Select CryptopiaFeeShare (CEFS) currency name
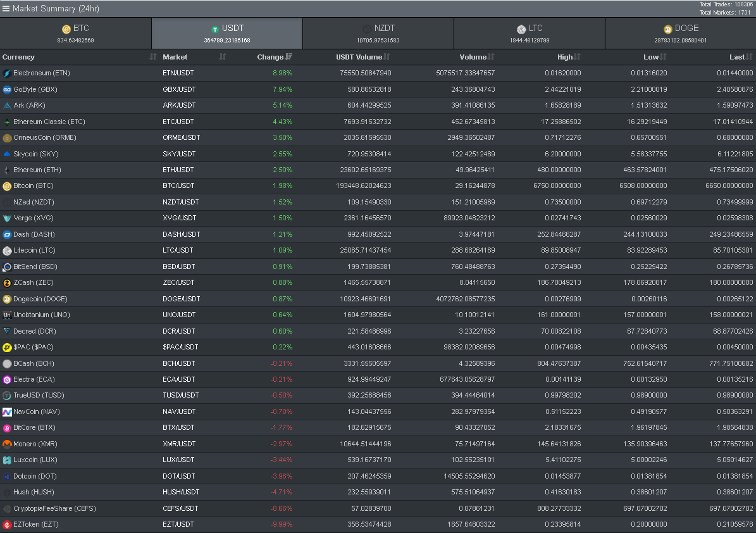 coord(54,508)
